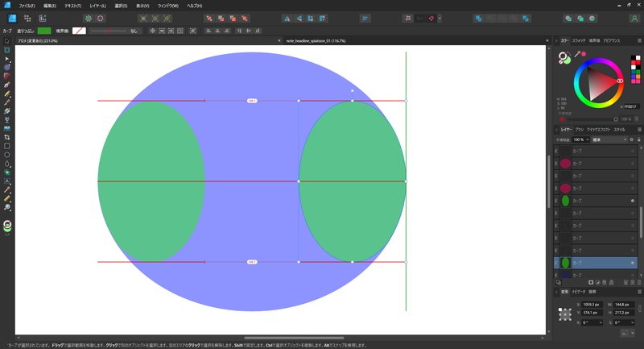Toggle the aspect ratio lock link
This screenshot has height=349, width=644.
point(639,309)
